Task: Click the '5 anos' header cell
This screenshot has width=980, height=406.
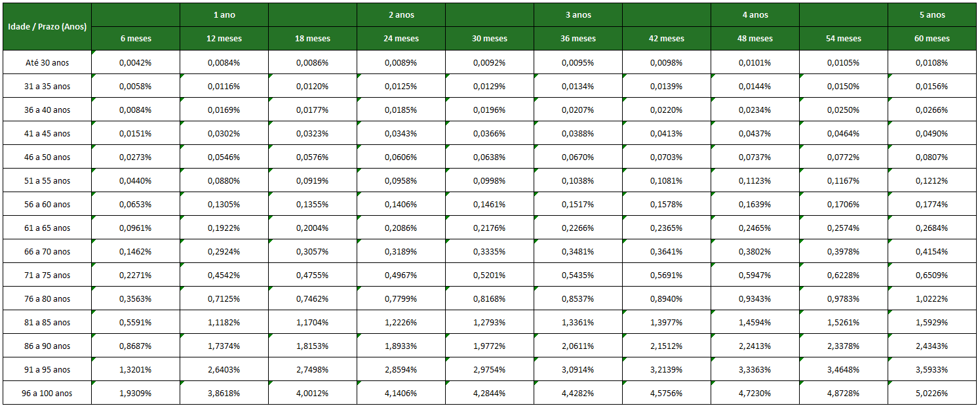Action: tap(932, 15)
